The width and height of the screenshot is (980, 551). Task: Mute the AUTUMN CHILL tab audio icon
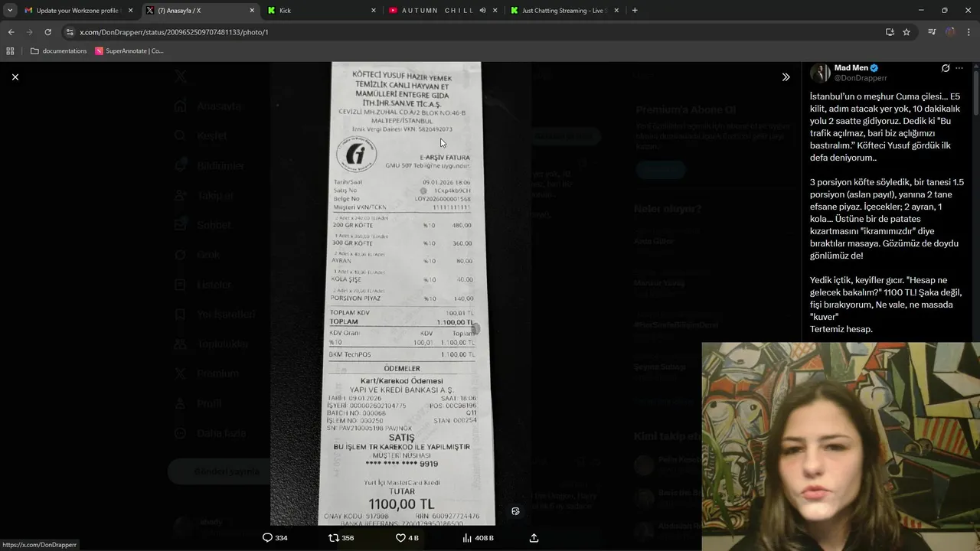tap(482, 11)
